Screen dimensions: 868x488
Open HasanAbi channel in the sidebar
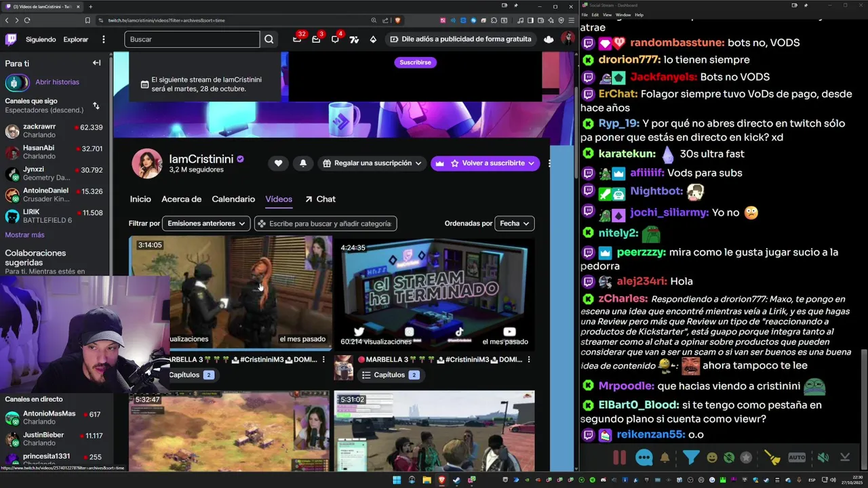click(x=54, y=152)
